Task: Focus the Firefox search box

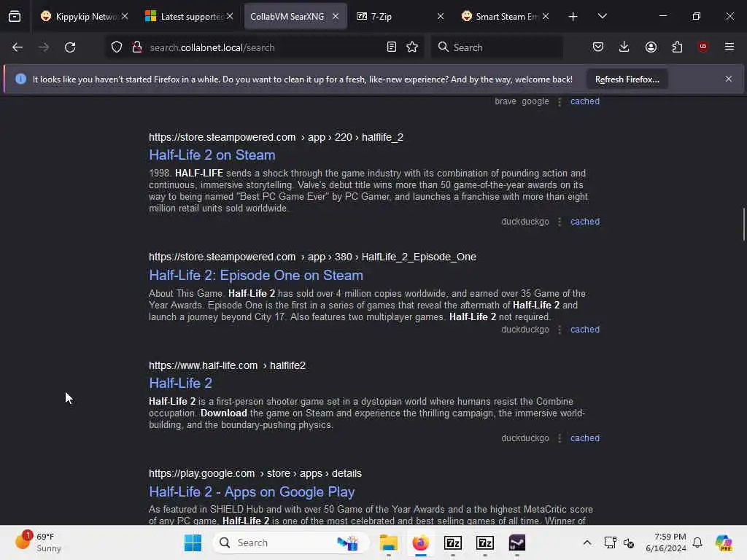Action: [497, 47]
